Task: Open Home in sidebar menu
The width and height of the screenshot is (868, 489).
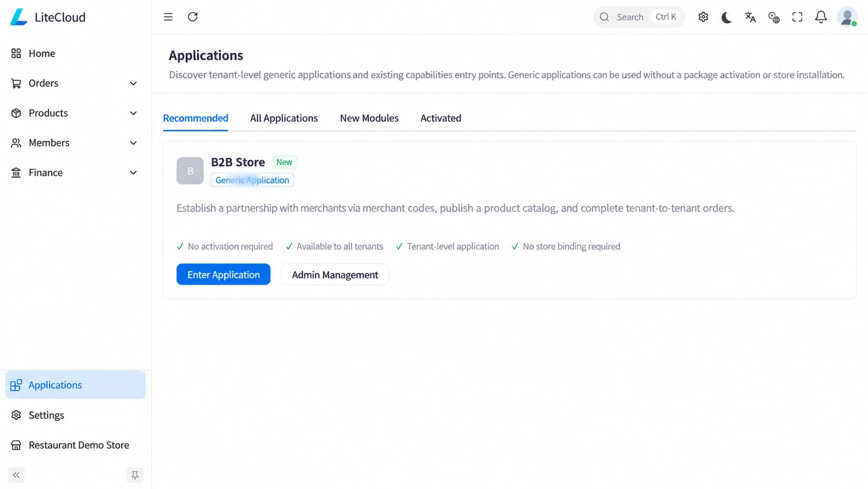Action: (75, 54)
